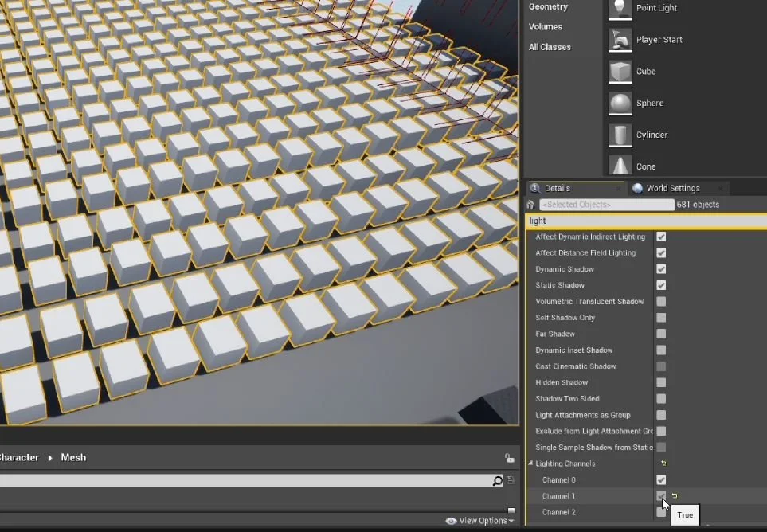Viewport: 767px width, 532px height.
Task: Choose the Cube placement actor
Action: tap(647, 72)
